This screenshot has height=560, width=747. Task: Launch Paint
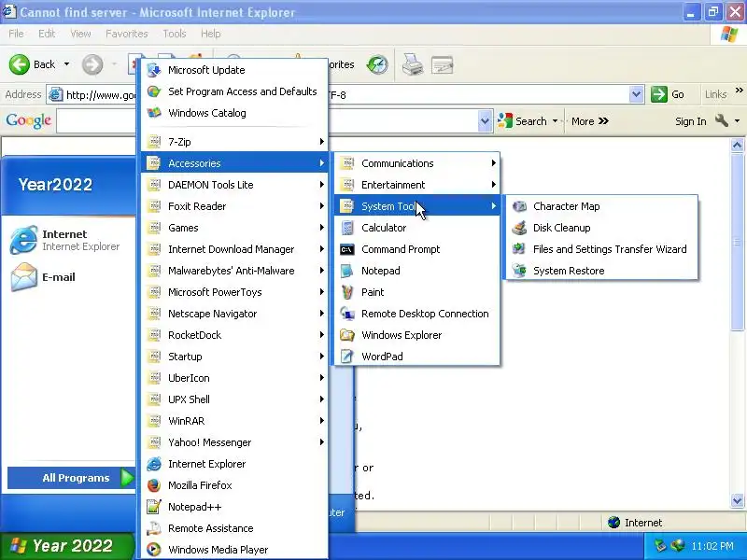[x=416, y=292]
